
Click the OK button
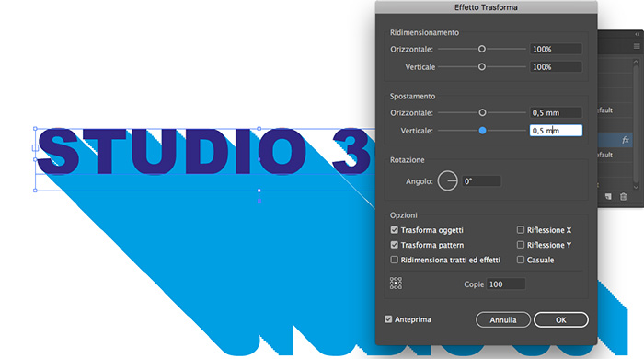click(561, 319)
